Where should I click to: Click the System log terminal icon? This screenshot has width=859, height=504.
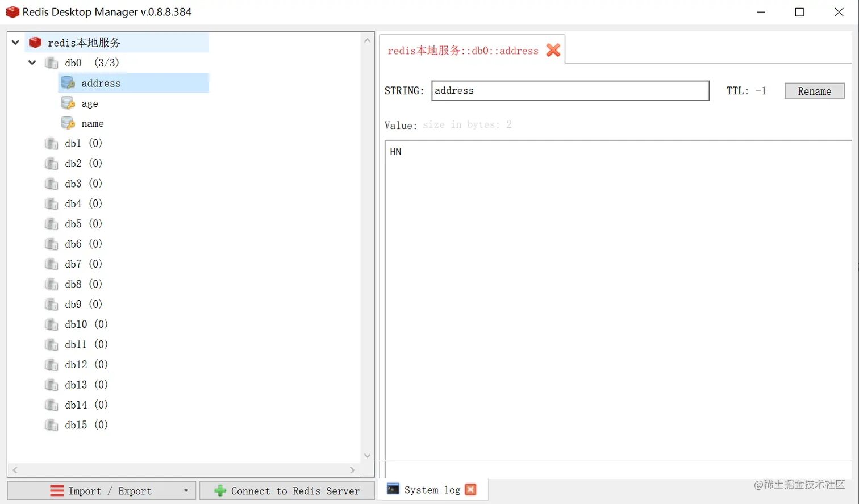click(x=393, y=489)
